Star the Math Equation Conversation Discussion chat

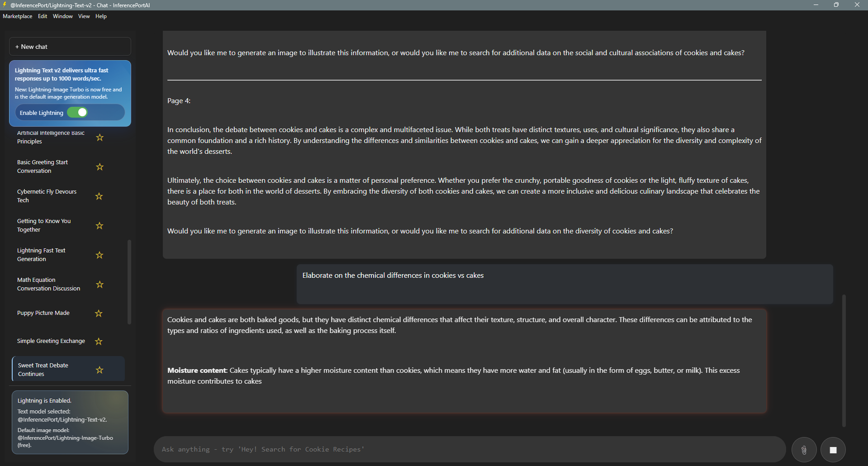(x=100, y=285)
